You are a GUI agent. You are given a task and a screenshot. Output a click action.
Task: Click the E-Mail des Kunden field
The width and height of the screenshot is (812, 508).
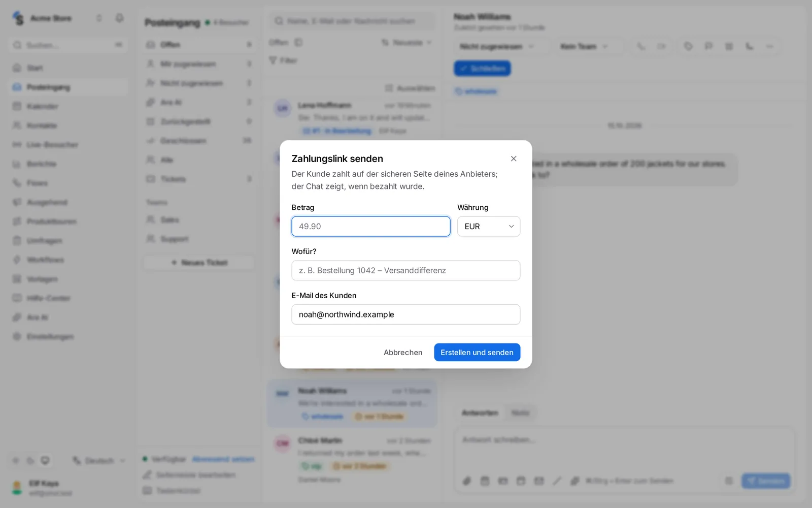point(406,314)
